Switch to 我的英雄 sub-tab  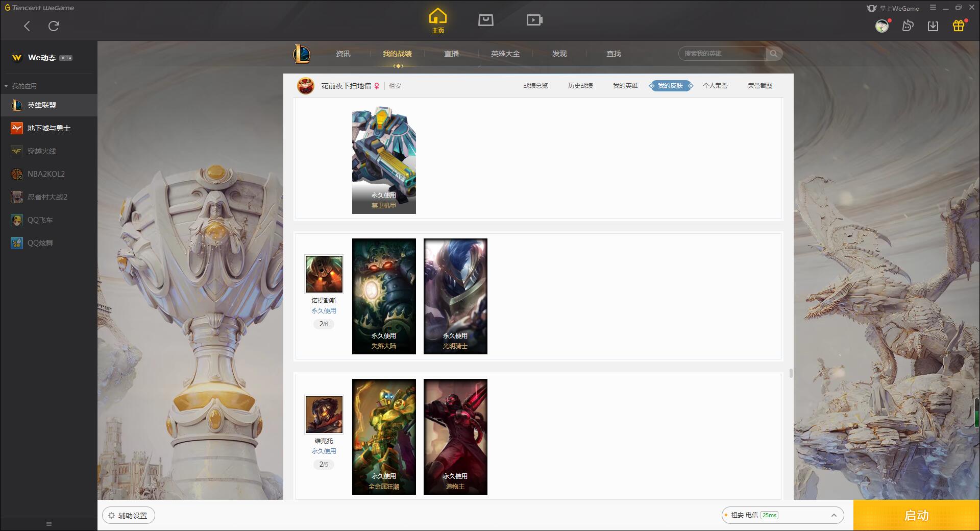point(625,86)
